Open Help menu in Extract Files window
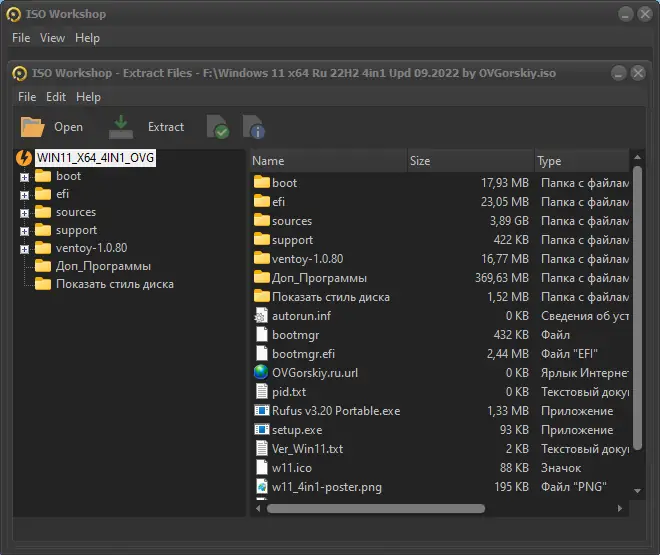Image resolution: width=660 pixels, height=555 pixels. click(88, 97)
